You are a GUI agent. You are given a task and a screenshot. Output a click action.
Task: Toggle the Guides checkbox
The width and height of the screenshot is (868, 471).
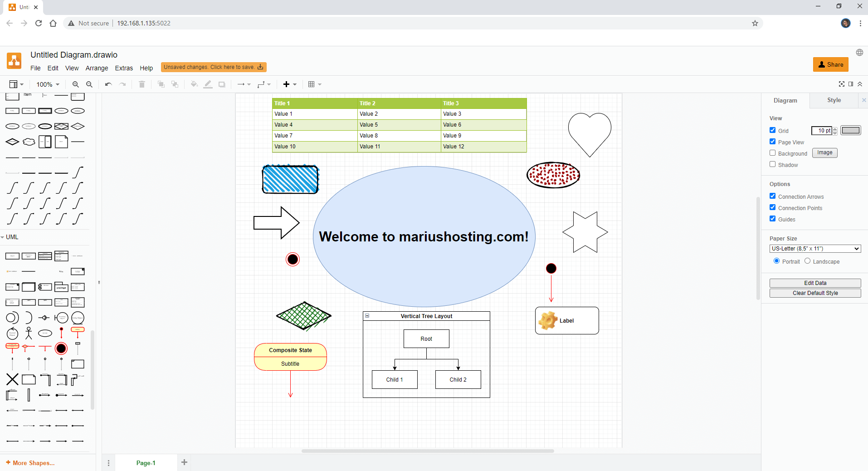coord(773,219)
